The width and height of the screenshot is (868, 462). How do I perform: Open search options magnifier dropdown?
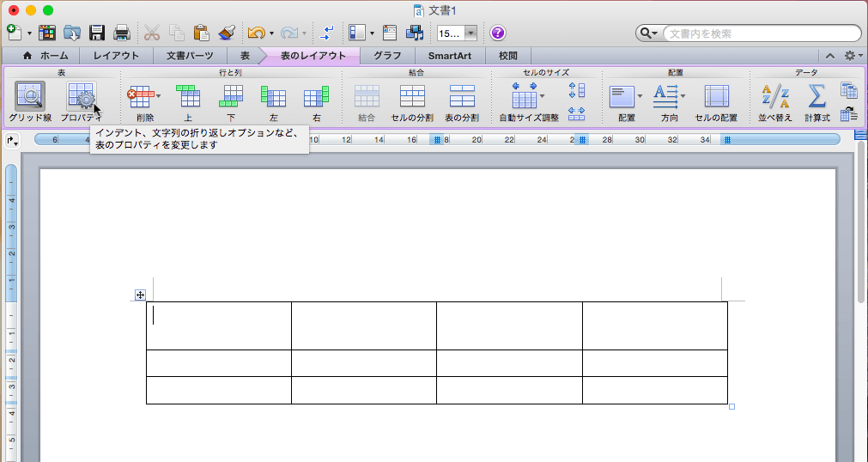click(x=649, y=33)
